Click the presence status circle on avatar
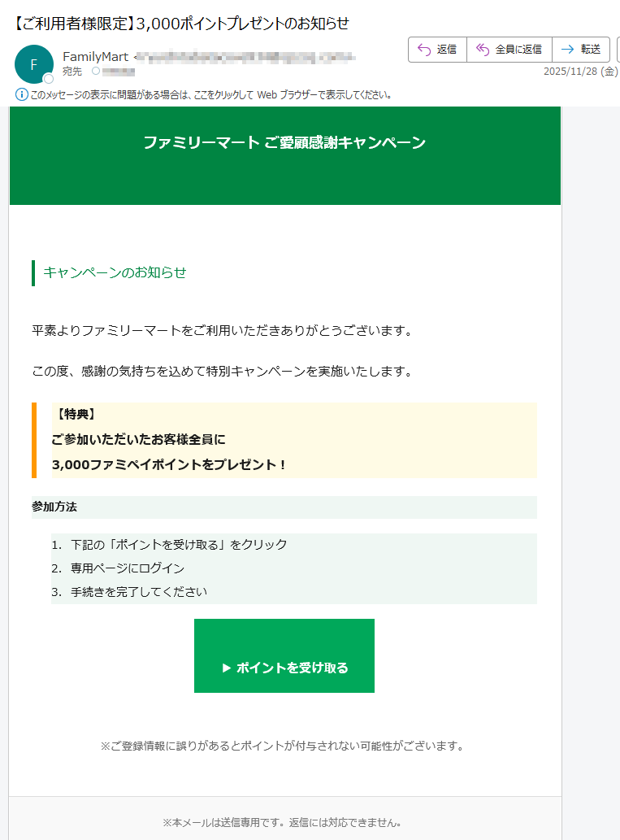Screen dimensions: 620x840 click(x=48, y=79)
